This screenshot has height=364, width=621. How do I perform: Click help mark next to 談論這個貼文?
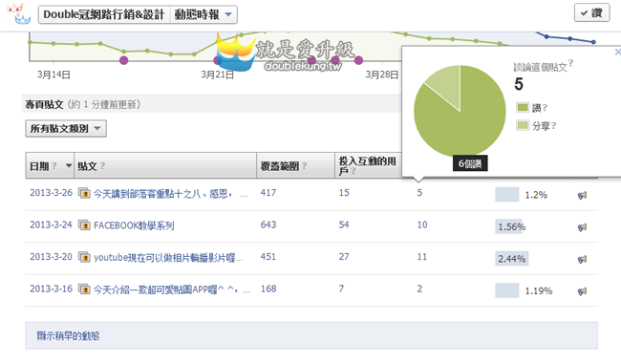(570, 63)
